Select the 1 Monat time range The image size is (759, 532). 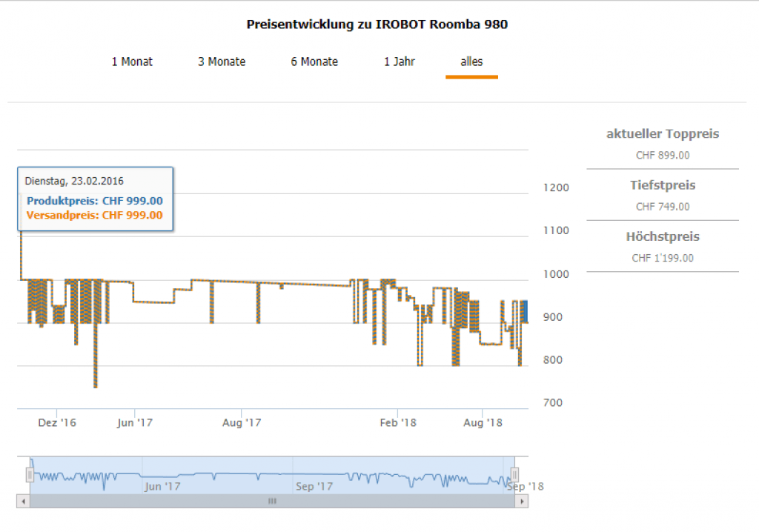132,61
